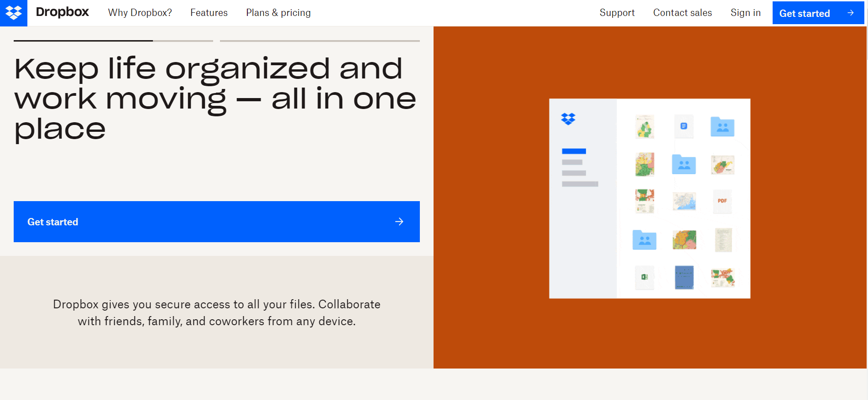Click the Sign in link
This screenshot has height=400, width=868.
pyautogui.click(x=745, y=13)
